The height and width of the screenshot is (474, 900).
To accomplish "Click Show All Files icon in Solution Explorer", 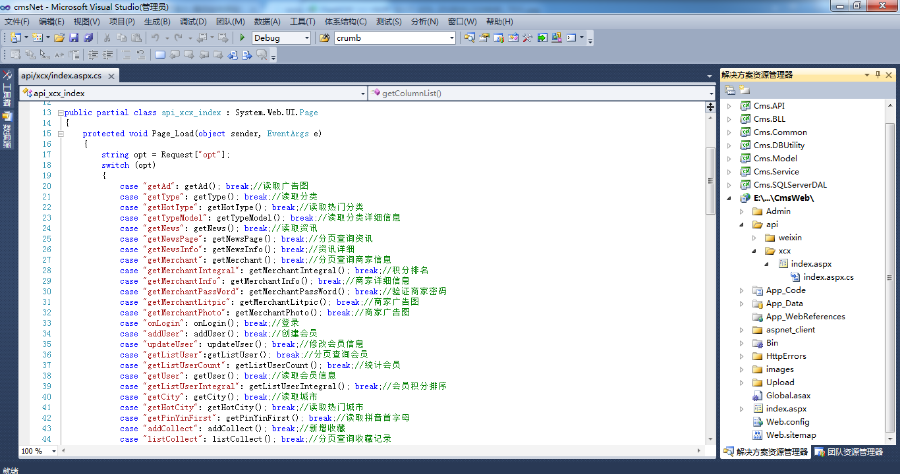I will pyautogui.click(x=745, y=90).
